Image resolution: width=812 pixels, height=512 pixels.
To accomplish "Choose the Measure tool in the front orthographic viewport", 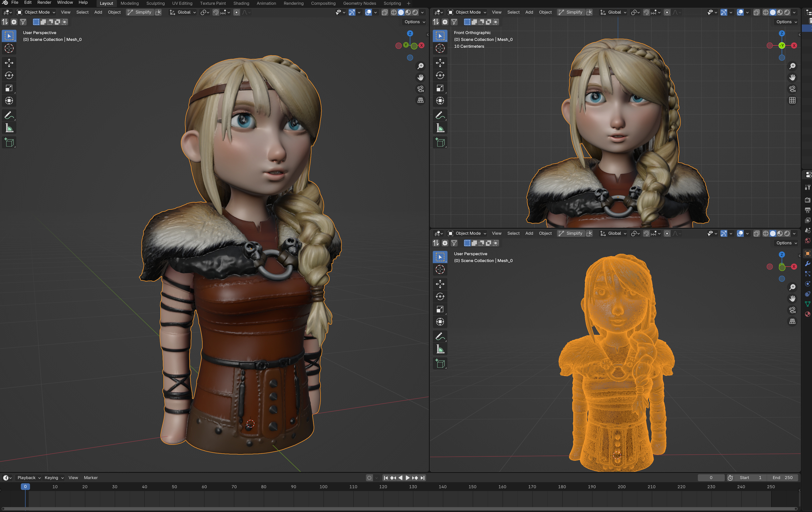I will click(x=440, y=128).
